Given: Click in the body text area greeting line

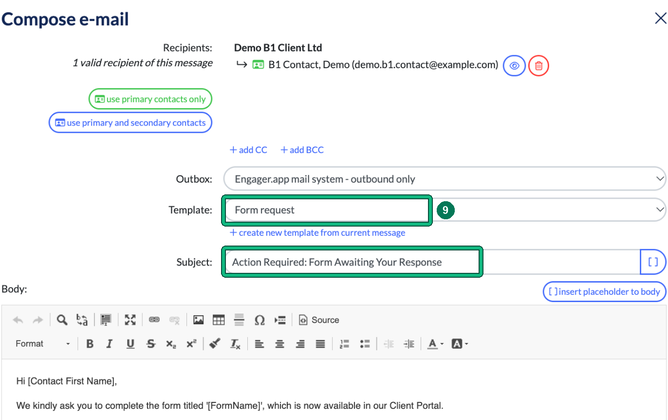Looking at the screenshot, I should pos(66,381).
